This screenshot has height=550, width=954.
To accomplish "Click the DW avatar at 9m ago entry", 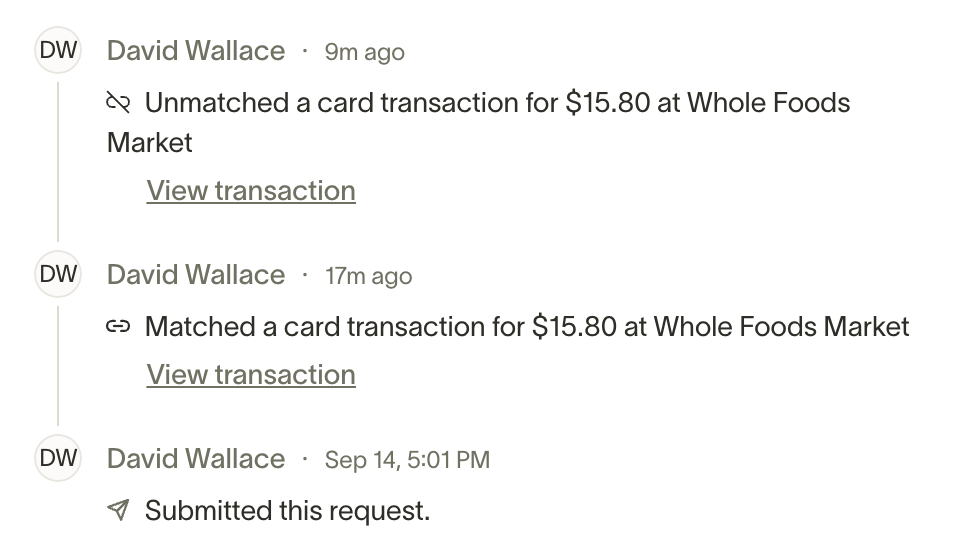I will 58,50.
